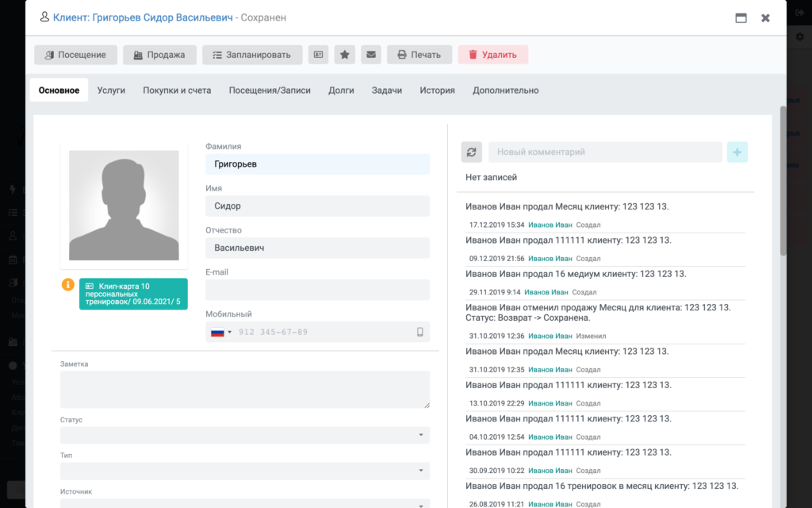Click the star favorite icon button
812x508 pixels.
click(x=344, y=55)
